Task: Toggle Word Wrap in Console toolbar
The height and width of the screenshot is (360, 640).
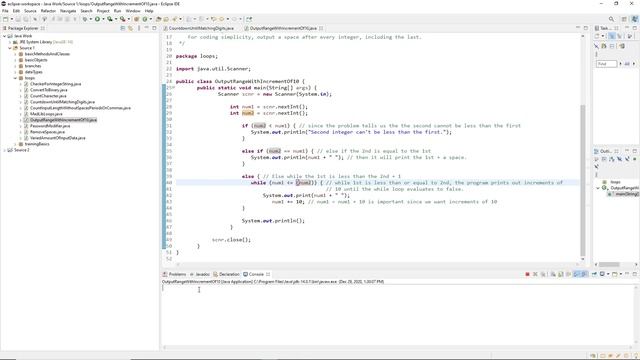Action: click(568, 274)
